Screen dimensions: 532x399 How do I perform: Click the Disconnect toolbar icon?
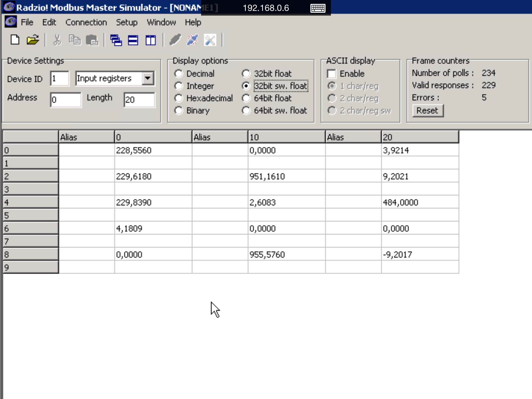tap(192, 40)
